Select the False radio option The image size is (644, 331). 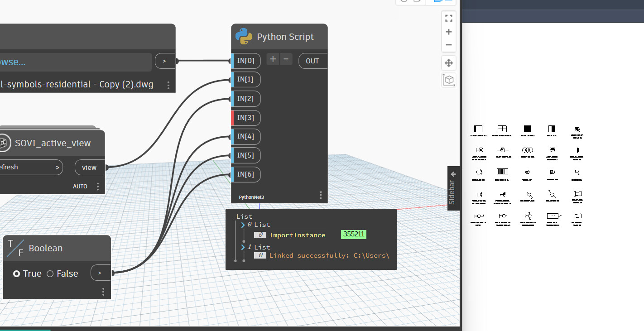50,273
